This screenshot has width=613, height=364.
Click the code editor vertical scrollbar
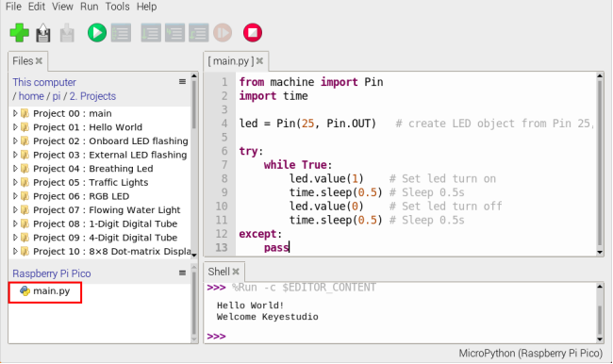click(x=600, y=164)
